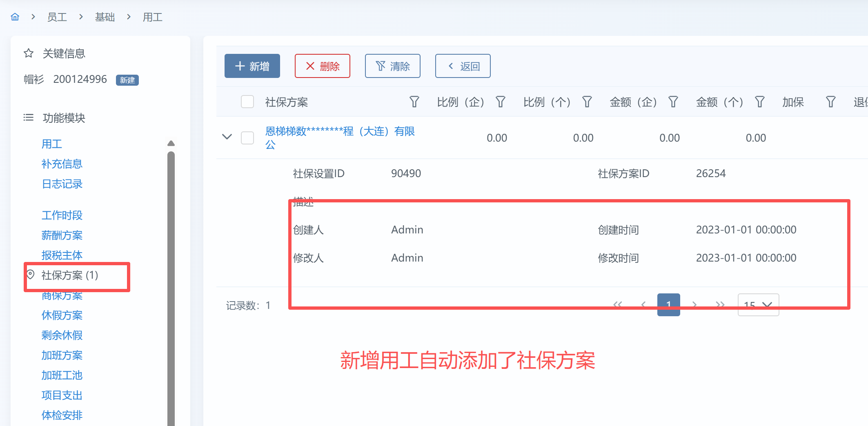
Task: Click the 返回 button
Action: (x=463, y=66)
